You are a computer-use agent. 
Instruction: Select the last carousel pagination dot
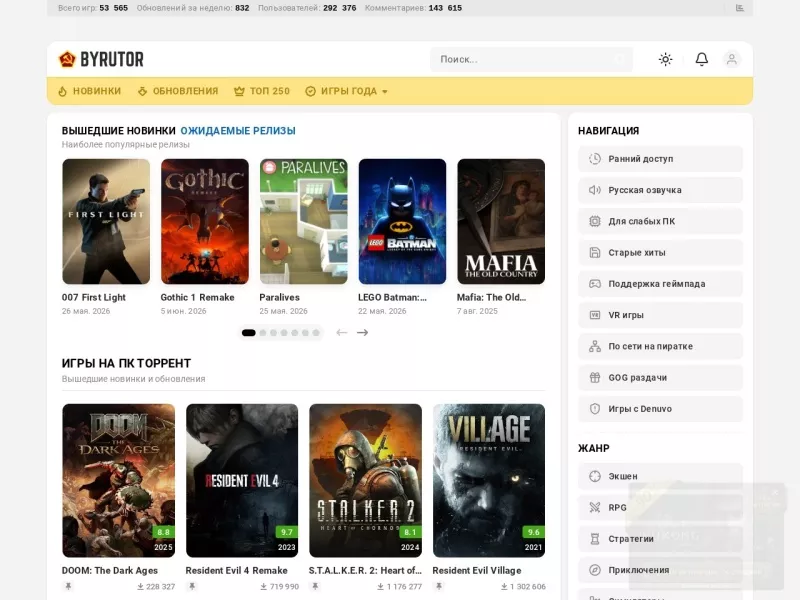316,333
